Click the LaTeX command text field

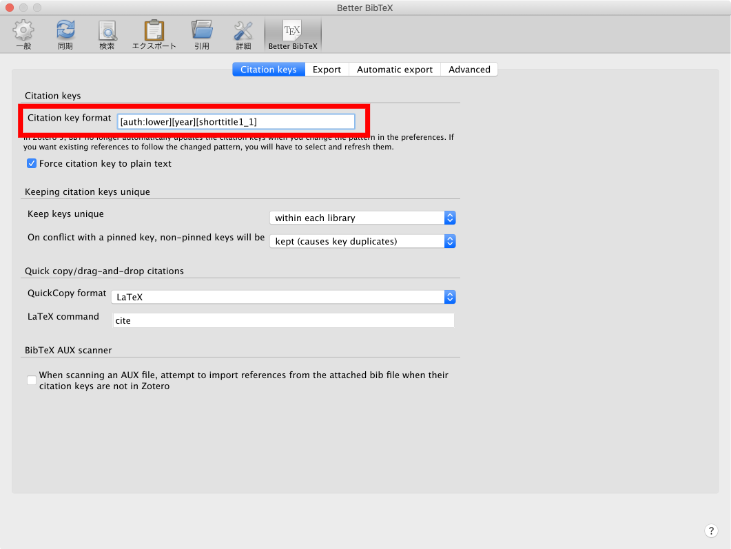coord(283,321)
